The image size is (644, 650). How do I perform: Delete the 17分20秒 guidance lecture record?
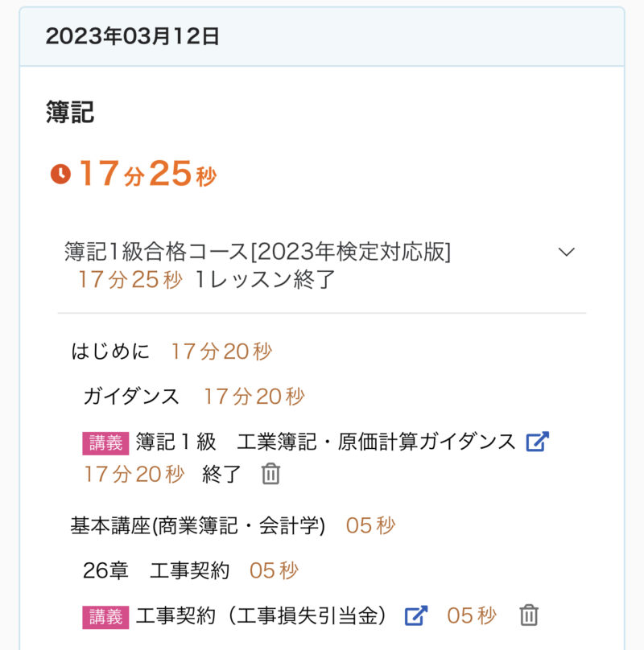coord(270,475)
